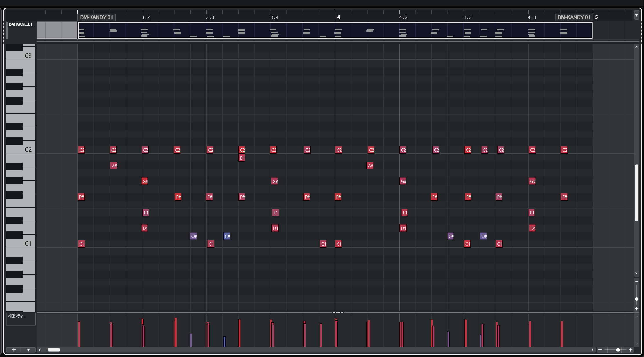644x357 pixels.
Task: Click ruler position 3.2
Action: click(146, 17)
